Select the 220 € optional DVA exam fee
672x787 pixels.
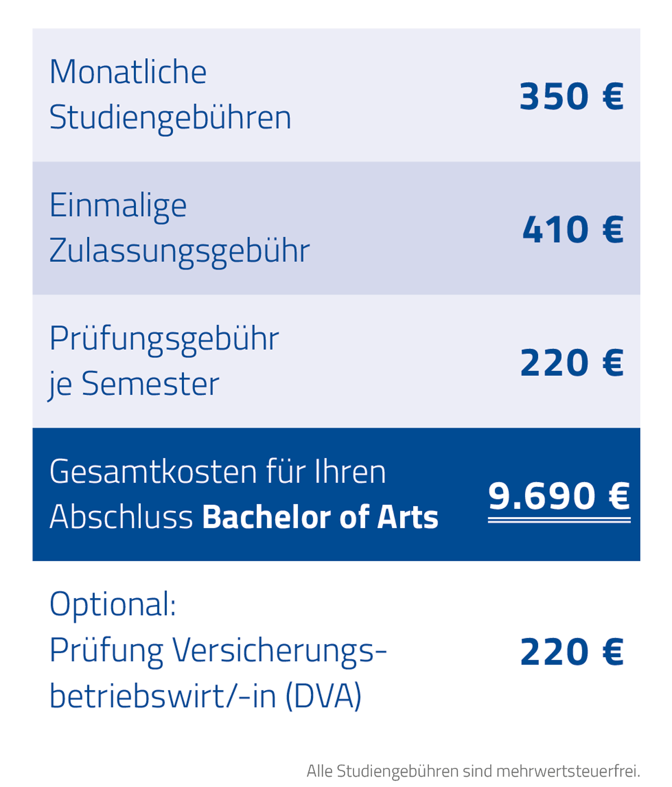point(572,652)
